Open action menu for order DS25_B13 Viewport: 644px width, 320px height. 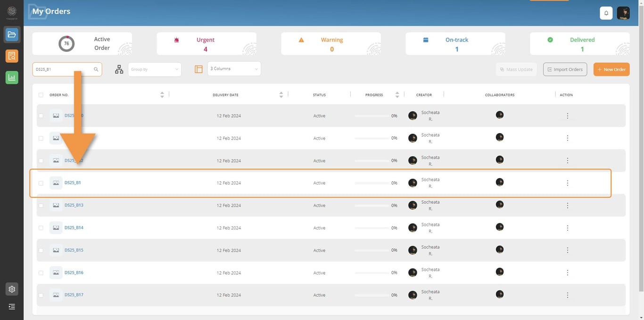coord(568,205)
